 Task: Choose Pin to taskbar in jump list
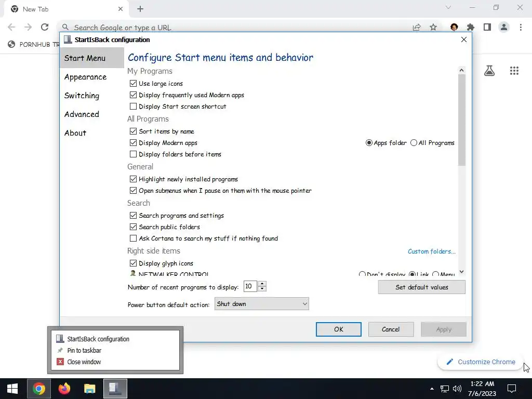[x=115, y=351]
